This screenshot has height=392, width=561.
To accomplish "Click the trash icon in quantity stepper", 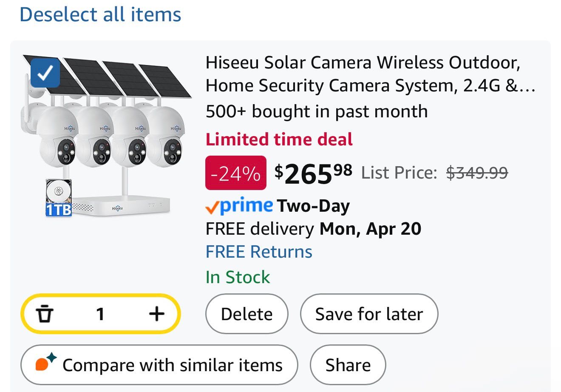I will coord(45,314).
